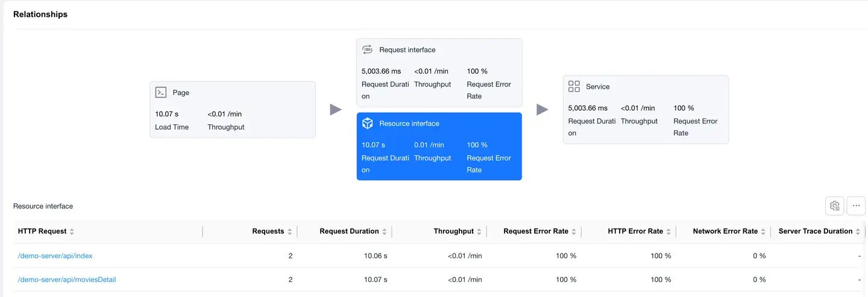Image resolution: width=868 pixels, height=297 pixels.
Task: Sort by Network Error Rate column
Action: pos(763,232)
